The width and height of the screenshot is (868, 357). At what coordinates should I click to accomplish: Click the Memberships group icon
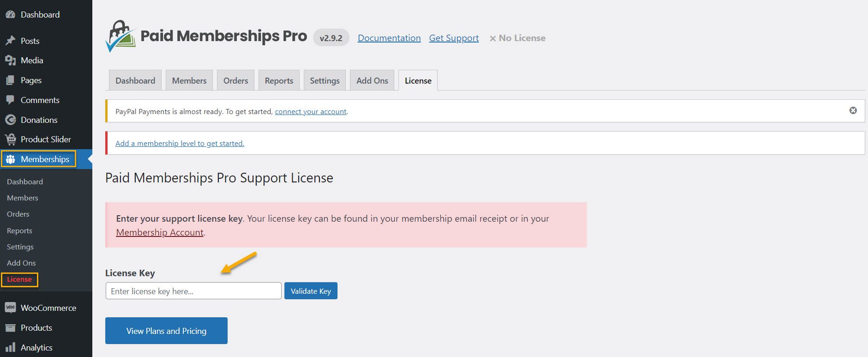click(10, 159)
